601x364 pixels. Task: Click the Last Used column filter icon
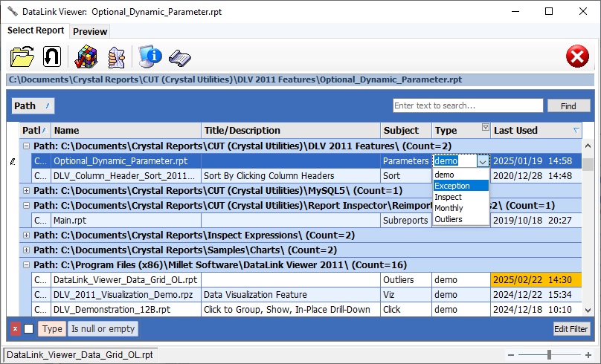(576, 131)
